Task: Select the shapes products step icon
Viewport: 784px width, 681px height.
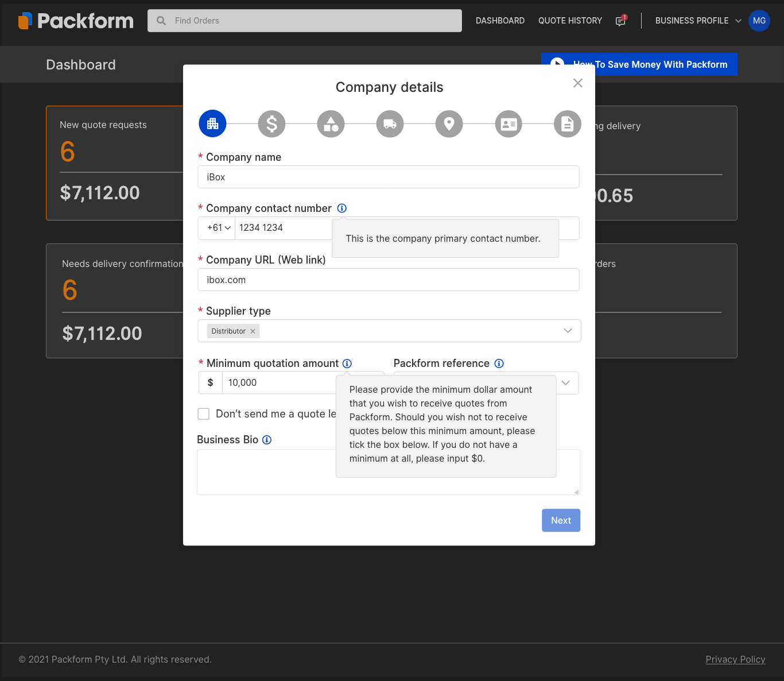Action: click(x=331, y=124)
